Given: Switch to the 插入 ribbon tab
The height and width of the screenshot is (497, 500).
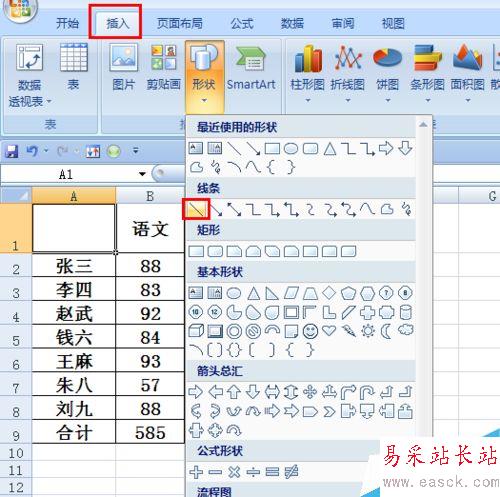Looking at the screenshot, I should click(x=117, y=23).
